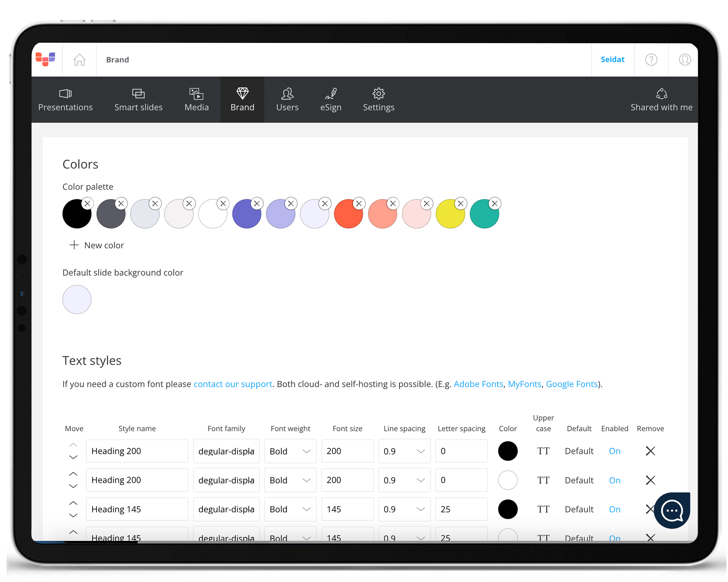The width and height of the screenshot is (728, 582).
Task: Switch to the Users tab
Action: click(287, 100)
